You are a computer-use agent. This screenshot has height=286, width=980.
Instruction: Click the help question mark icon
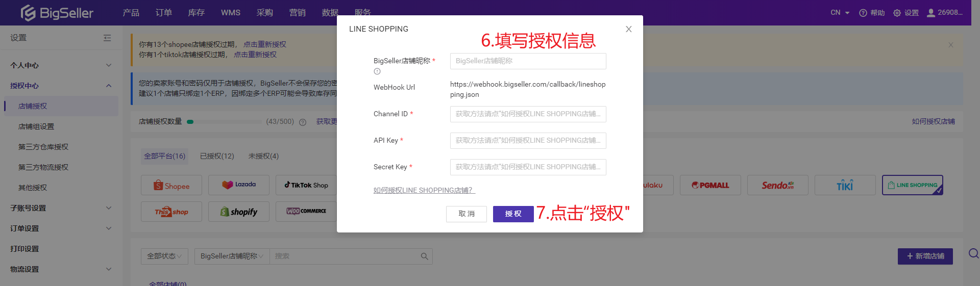pos(863,13)
